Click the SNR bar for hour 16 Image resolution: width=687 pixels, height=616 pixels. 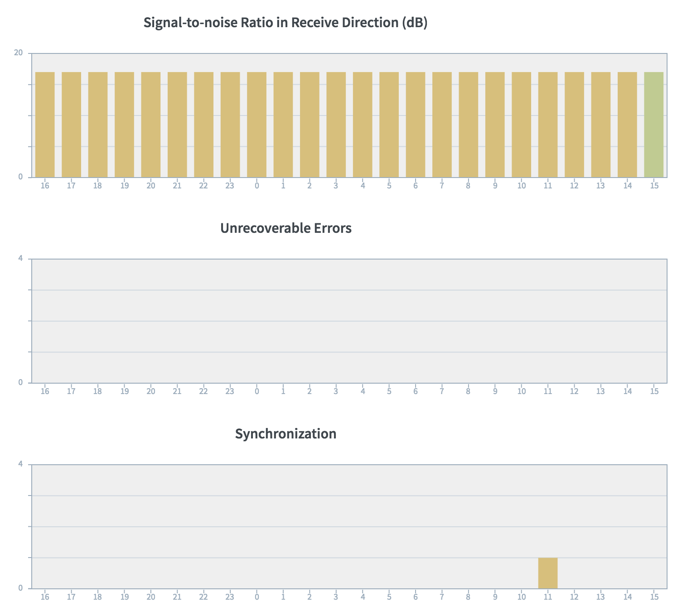point(45,125)
